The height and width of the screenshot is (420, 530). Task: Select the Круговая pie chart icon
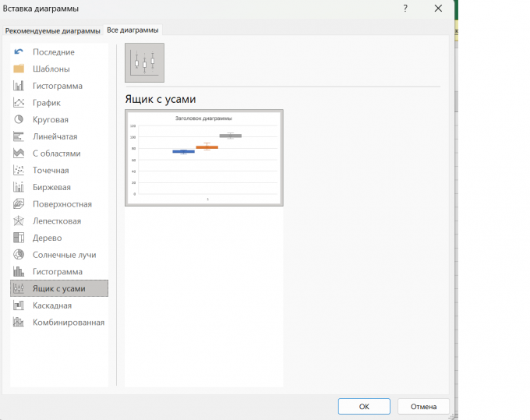(x=19, y=120)
